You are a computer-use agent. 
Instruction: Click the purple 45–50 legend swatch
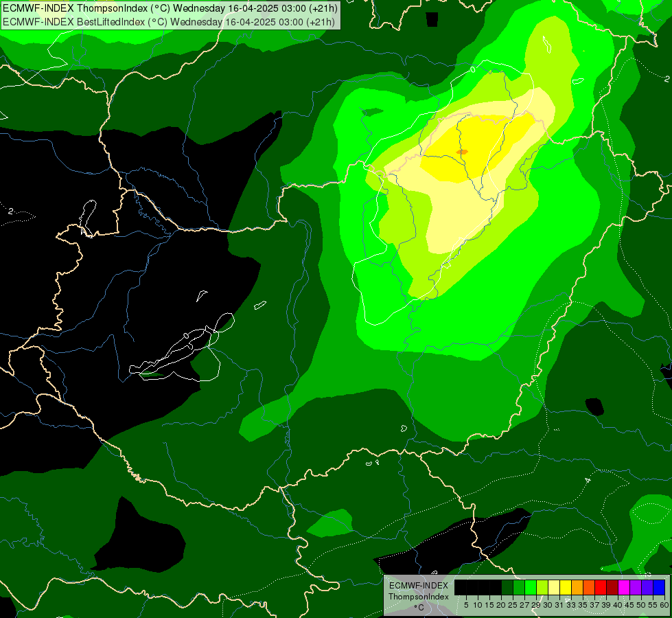pos(636,587)
